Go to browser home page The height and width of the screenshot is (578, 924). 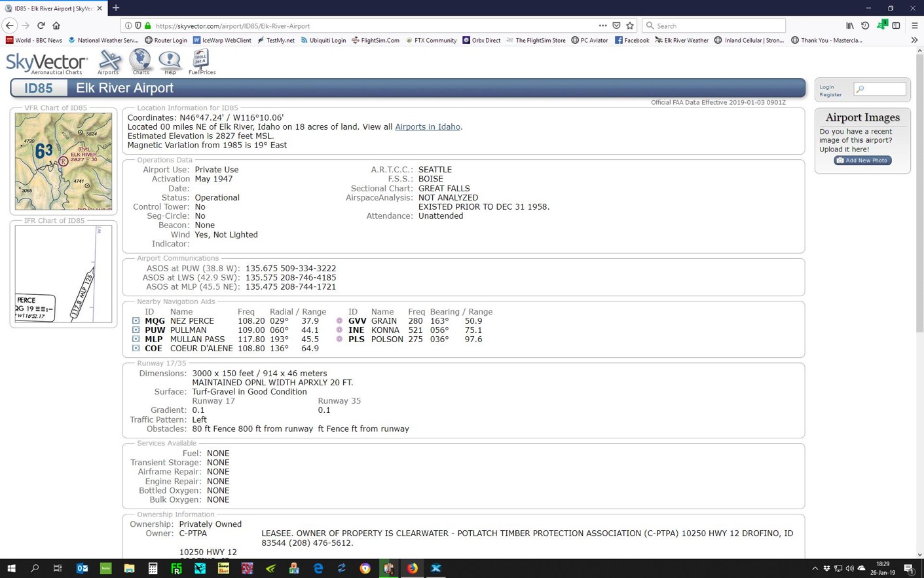[56, 26]
